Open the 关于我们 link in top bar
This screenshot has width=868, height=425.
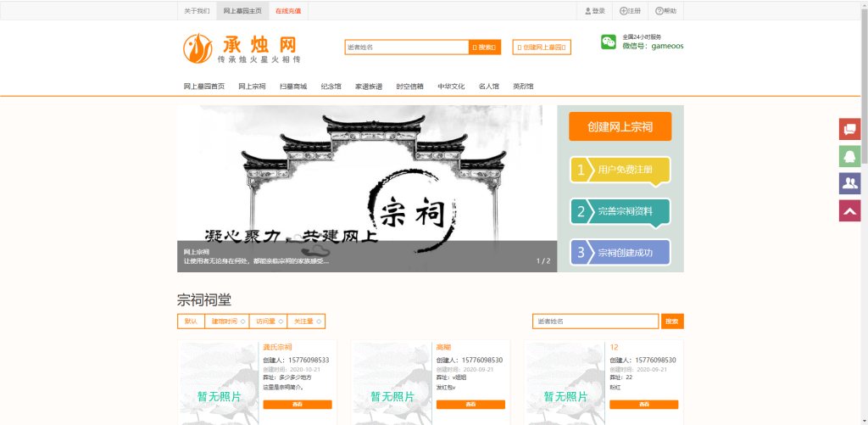pyautogui.click(x=197, y=10)
